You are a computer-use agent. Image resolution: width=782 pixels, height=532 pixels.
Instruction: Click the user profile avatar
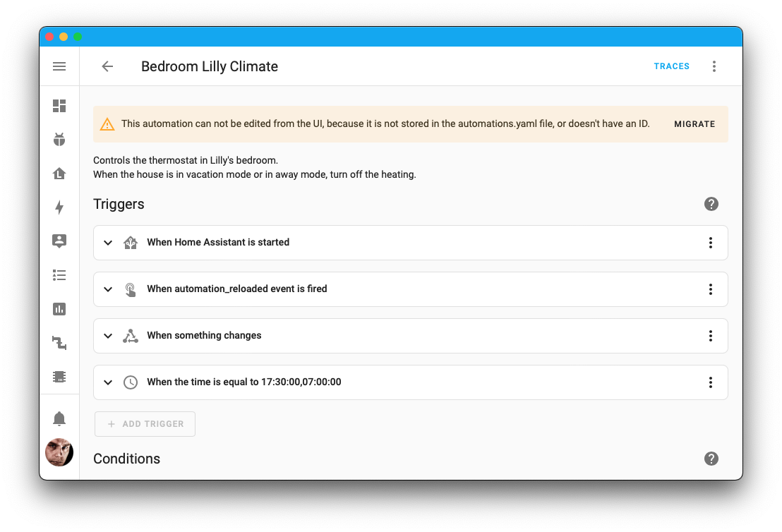59,452
